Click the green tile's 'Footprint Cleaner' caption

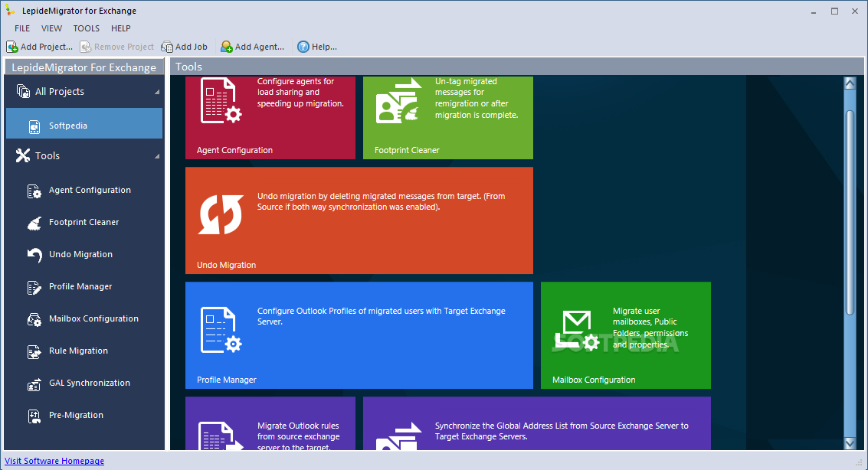pyautogui.click(x=407, y=150)
